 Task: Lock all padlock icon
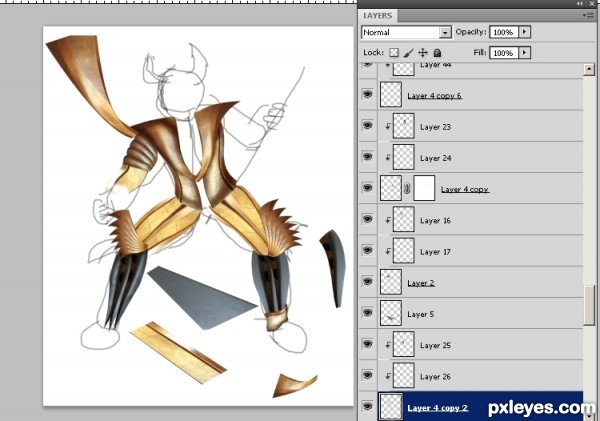pyautogui.click(x=437, y=52)
